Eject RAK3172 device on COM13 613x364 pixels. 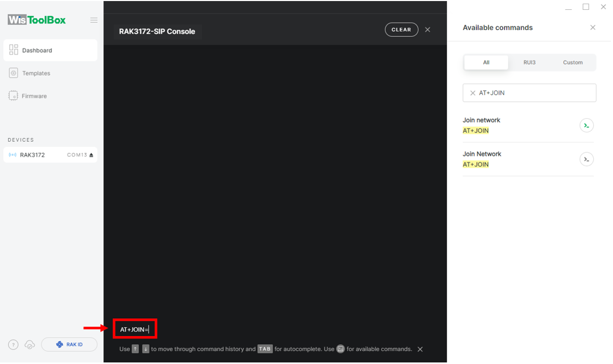91,155
